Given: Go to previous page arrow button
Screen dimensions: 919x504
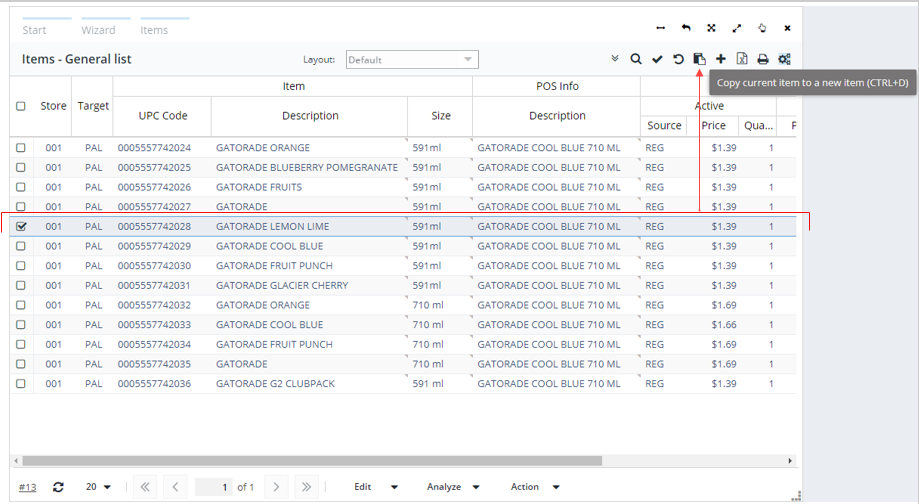Looking at the screenshot, I should 175,487.
